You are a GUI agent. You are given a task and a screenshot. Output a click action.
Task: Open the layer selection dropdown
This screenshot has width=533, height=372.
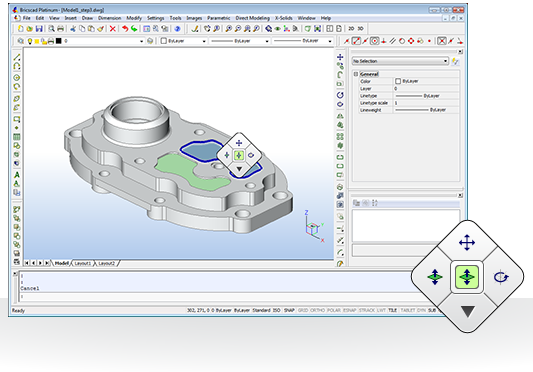pos(141,41)
